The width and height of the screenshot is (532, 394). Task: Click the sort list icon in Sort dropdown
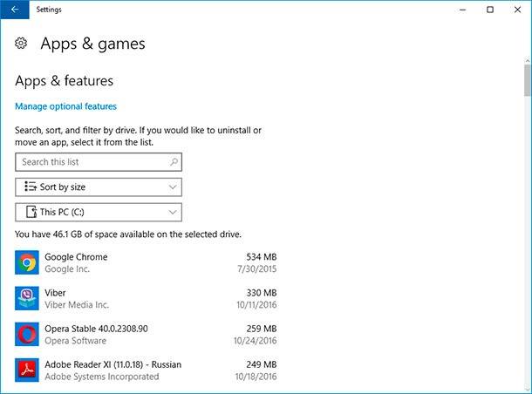click(31, 187)
